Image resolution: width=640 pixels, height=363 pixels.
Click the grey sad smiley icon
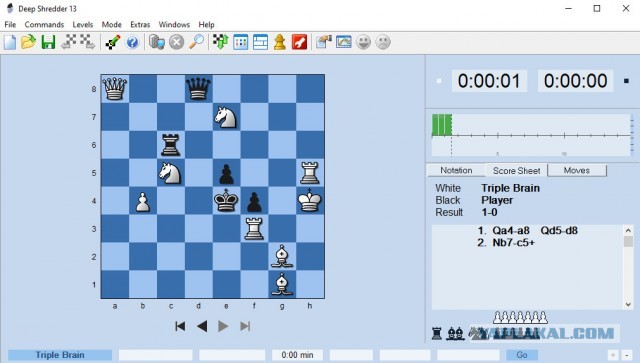tap(383, 42)
